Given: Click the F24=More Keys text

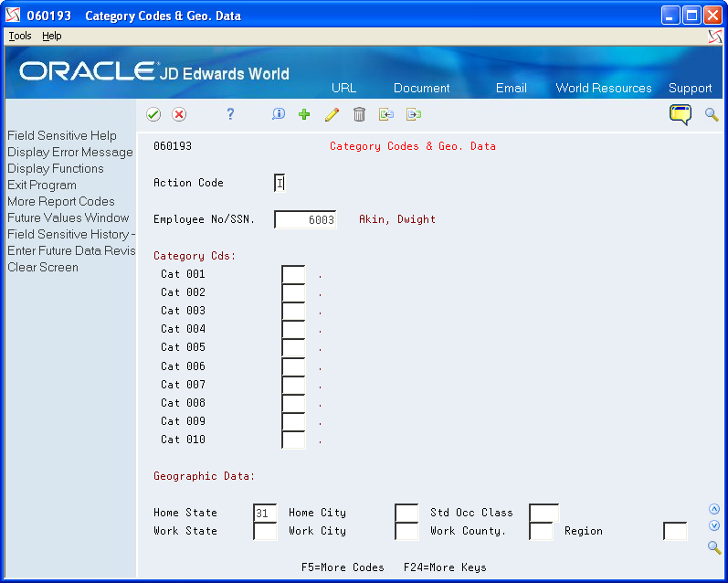Looking at the screenshot, I should point(445,567).
